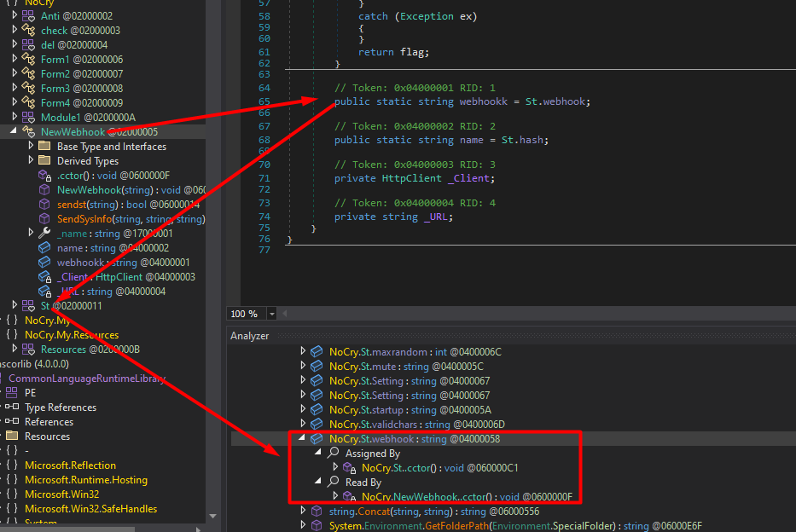Expand the Derived Types folder
This screenshot has width=796, height=532.
[x=32, y=161]
